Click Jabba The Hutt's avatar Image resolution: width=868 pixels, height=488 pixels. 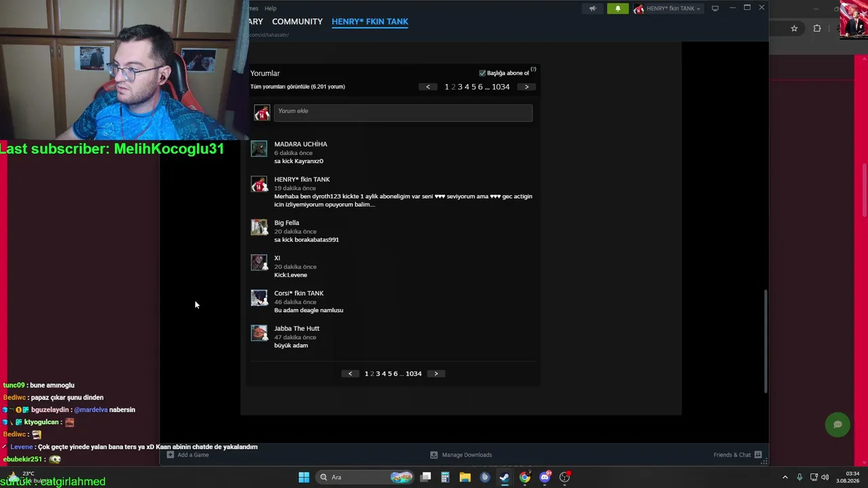click(x=259, y=333)
